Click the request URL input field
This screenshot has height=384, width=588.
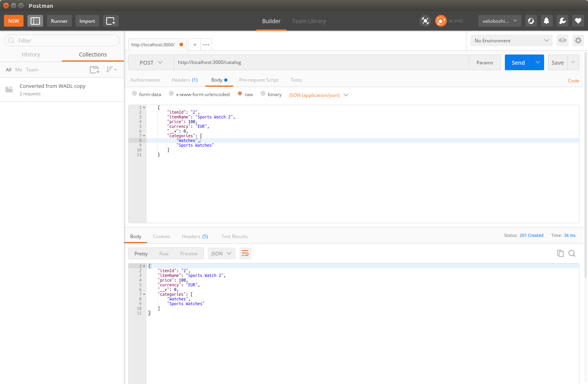coord(321,62)
